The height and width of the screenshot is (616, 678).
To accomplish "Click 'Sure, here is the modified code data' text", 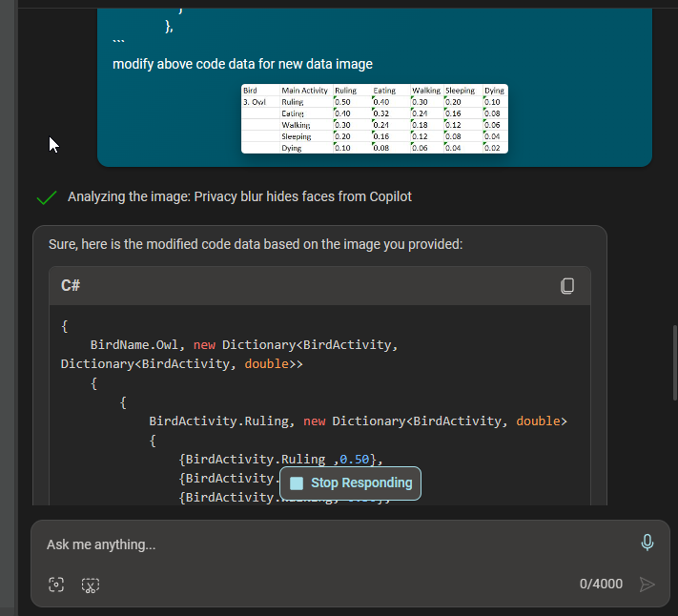I will pos(256,244).
